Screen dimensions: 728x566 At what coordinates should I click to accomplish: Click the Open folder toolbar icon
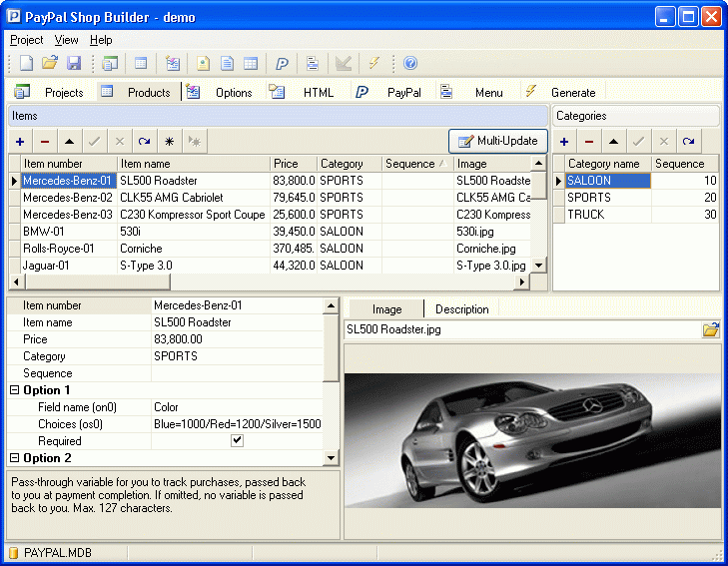(50, 63)
